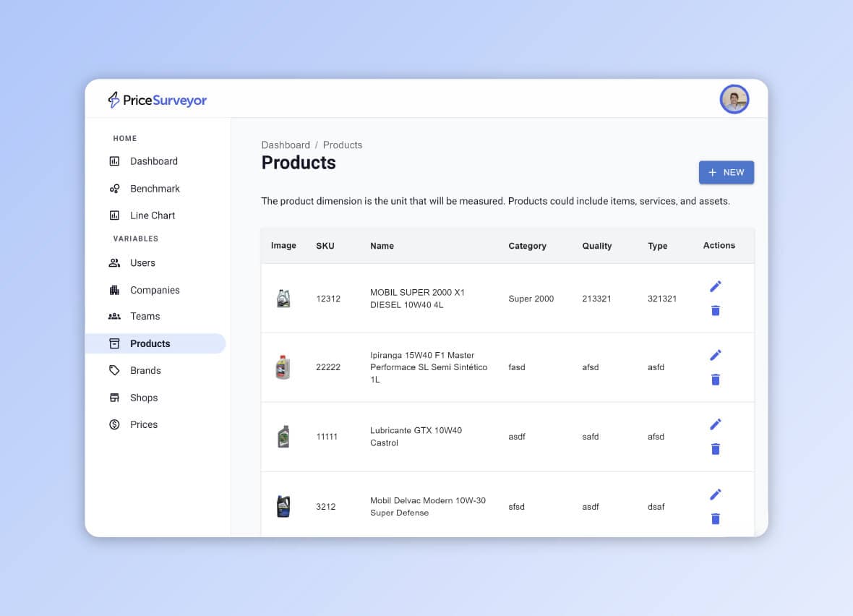Screen dimensions: 853x616
Task: Click the Dashboard sidebar icon
Action: (x=114, y=161)
